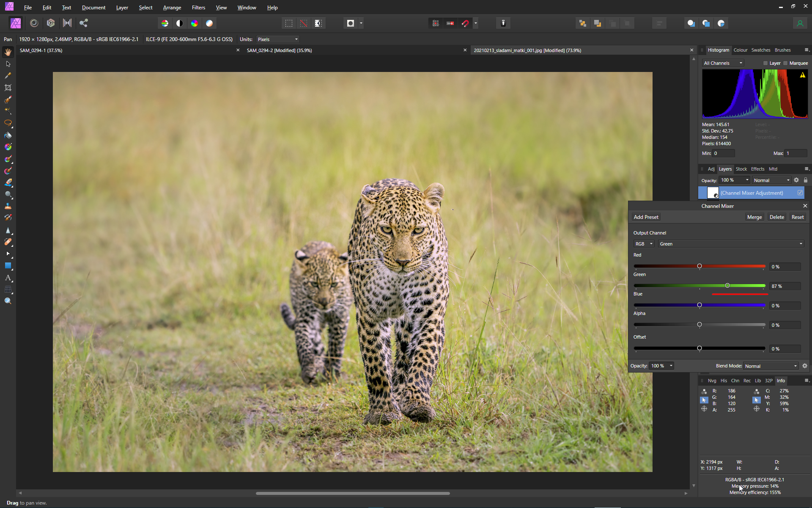Select the Move tool arrow

point(8,64)
